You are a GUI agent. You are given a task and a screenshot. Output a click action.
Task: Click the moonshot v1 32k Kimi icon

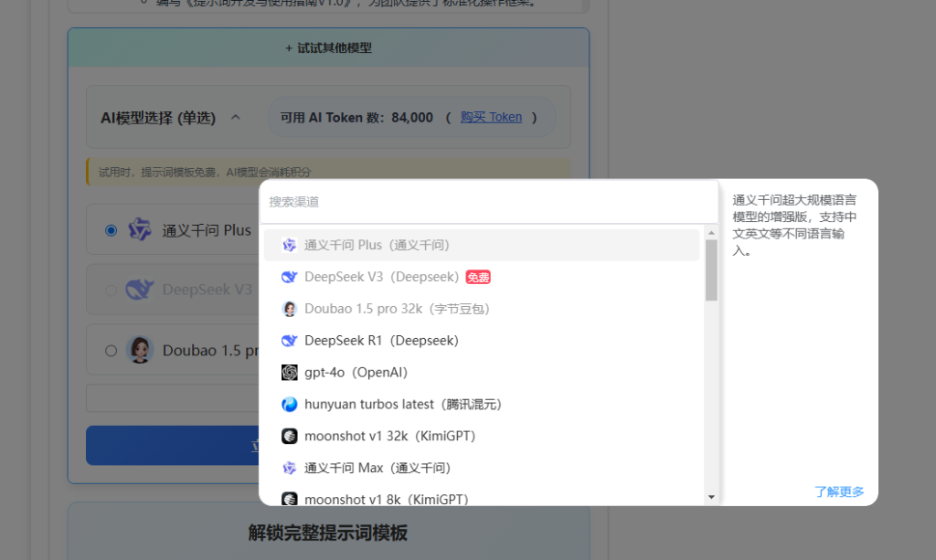[x=289, y=436]
